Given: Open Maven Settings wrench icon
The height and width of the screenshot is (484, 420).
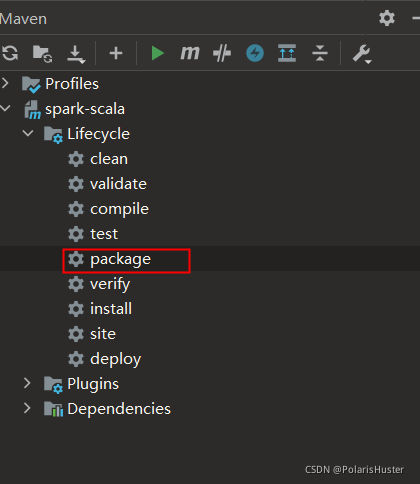Looking at the screenshot, I should click(362, 54).
